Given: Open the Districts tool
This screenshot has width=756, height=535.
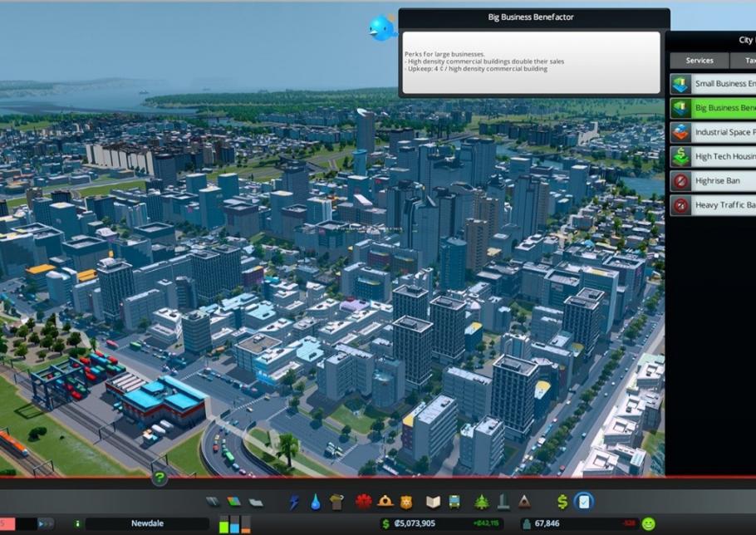Looking at the screenshot, I should pos(256,503).
